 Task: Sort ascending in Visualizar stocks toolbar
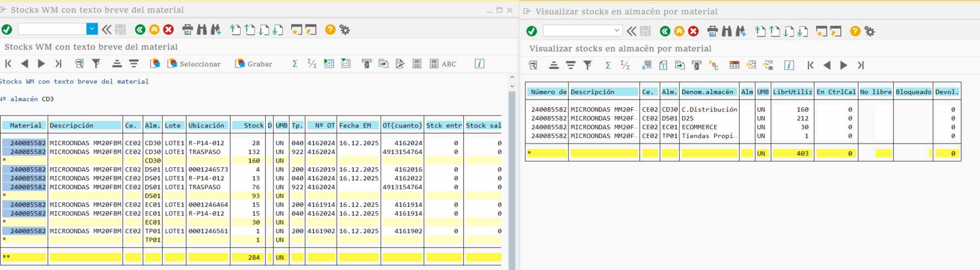coord(554,65)
